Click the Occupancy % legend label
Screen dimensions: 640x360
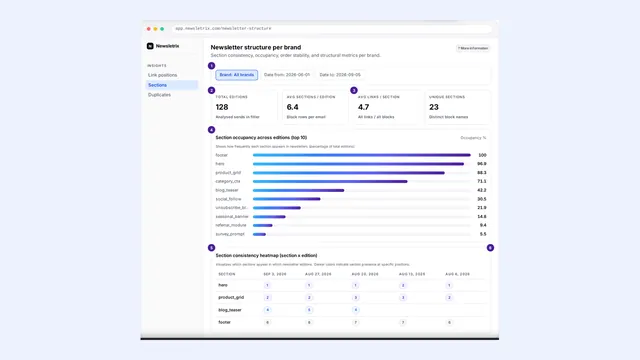click(473, 138)
